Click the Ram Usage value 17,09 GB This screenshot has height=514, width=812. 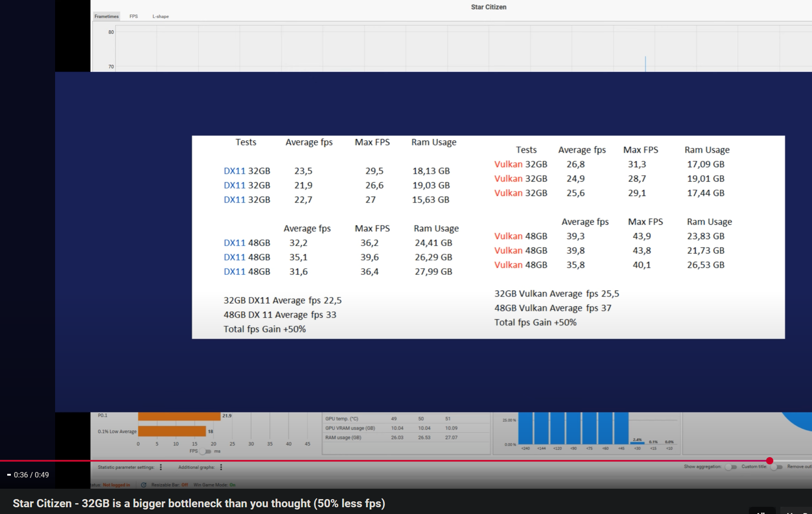click(706, 164)
